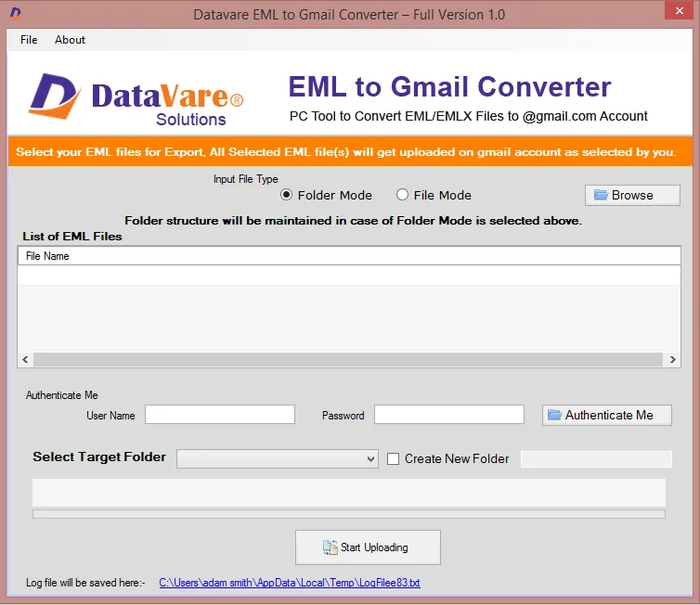Focus the User Name input field
The height and width of the screenshot is (605, 700).
point(220,415)
